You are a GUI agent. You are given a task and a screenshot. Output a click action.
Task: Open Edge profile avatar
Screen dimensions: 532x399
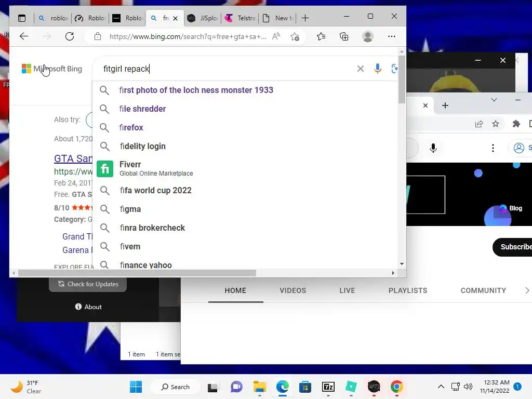(x=368, y=36)
